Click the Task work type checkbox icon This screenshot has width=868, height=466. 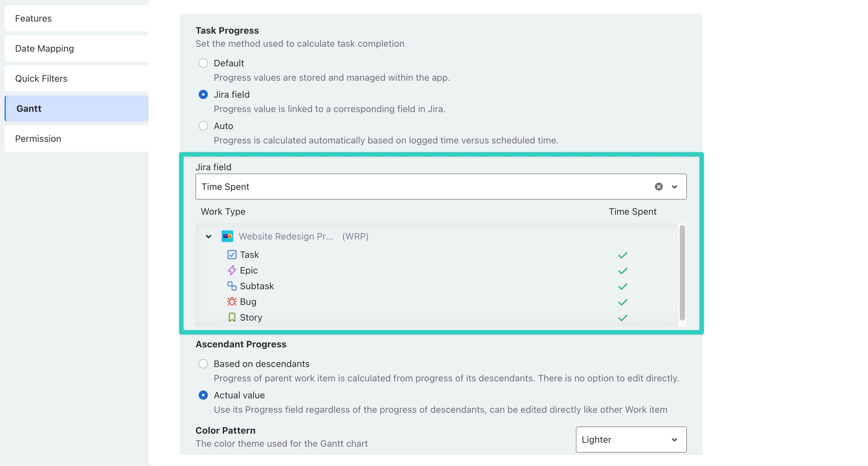(x=232, y=254)
